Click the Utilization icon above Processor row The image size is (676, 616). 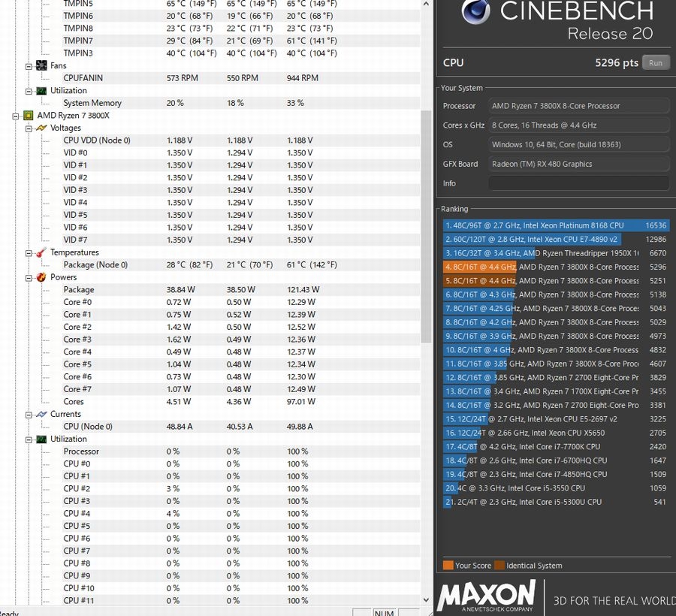coord(41,439)
